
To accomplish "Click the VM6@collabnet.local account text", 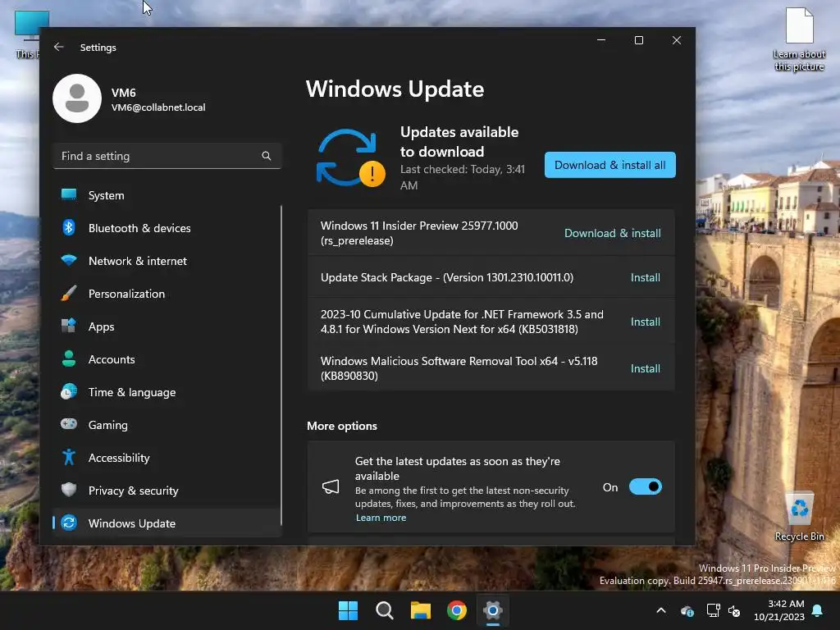I will 158,107.
